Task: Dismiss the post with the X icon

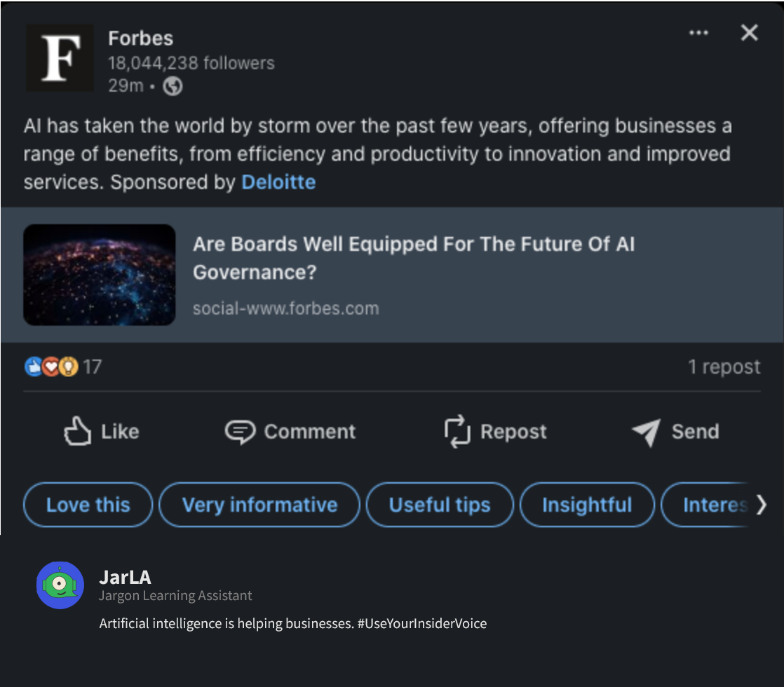Action: (x=749, y=33)
